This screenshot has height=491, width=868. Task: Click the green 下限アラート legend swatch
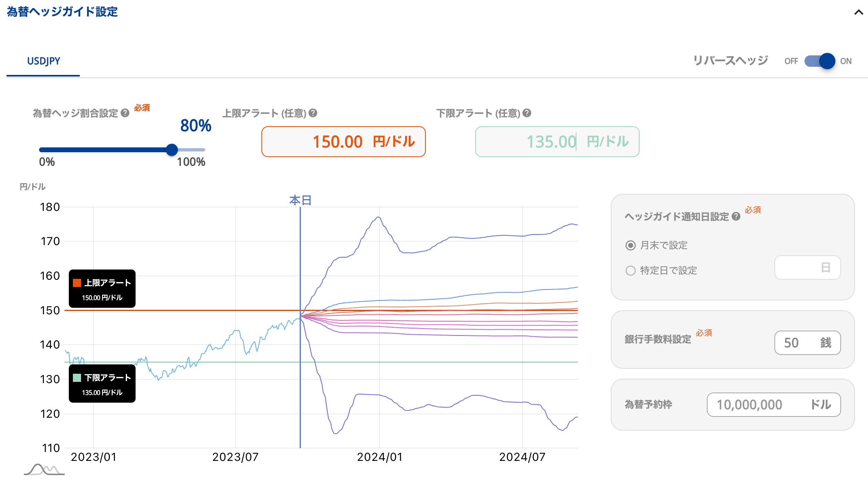point(77,378)
